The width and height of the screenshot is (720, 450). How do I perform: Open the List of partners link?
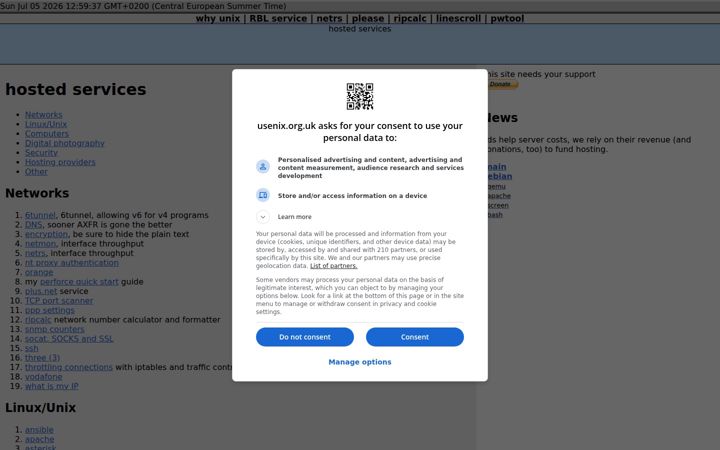click(333, 266)
